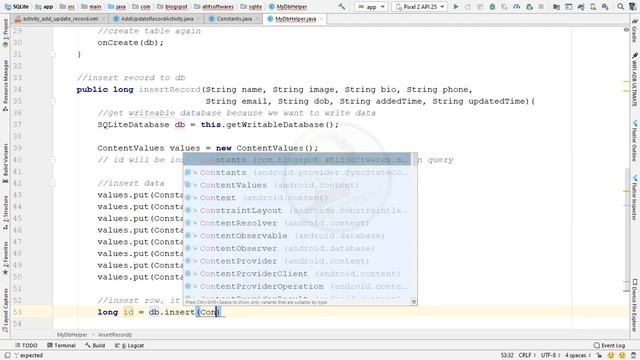This screenshot has height=360, width=640.
Task: Open Flutter Inspector right sidebar panel
Action: pos(634,198)
